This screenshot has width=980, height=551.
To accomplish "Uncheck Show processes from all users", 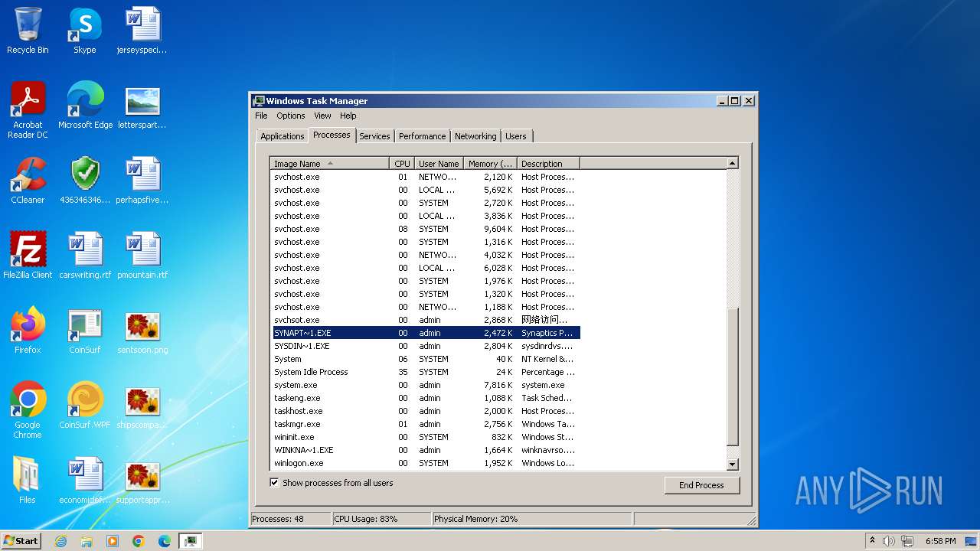I will click(x=274, y=483).
